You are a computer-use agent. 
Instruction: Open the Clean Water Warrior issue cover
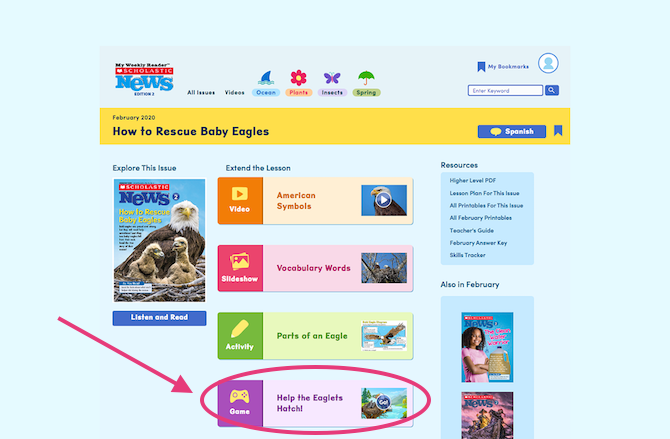487,347
